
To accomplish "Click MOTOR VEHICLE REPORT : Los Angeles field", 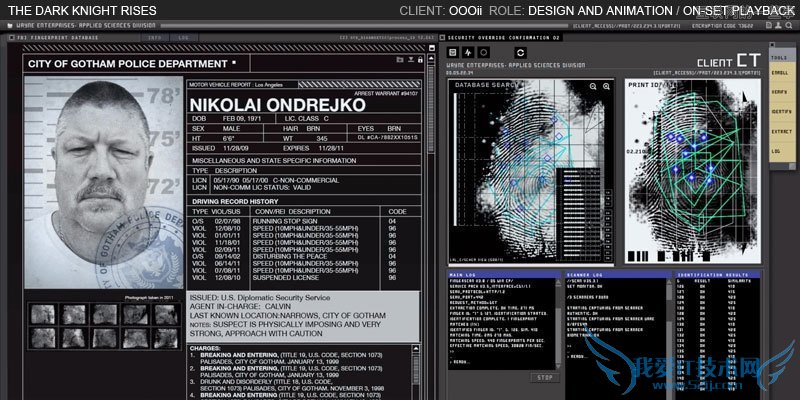I will 242,85.
